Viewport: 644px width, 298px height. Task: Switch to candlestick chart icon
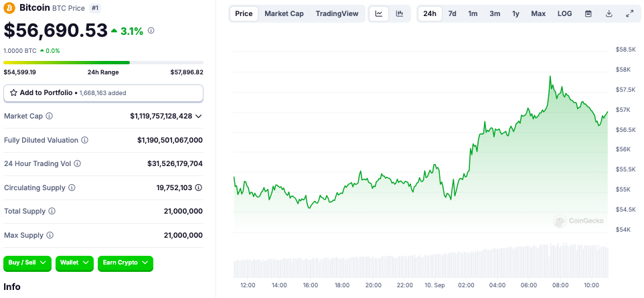400,13
